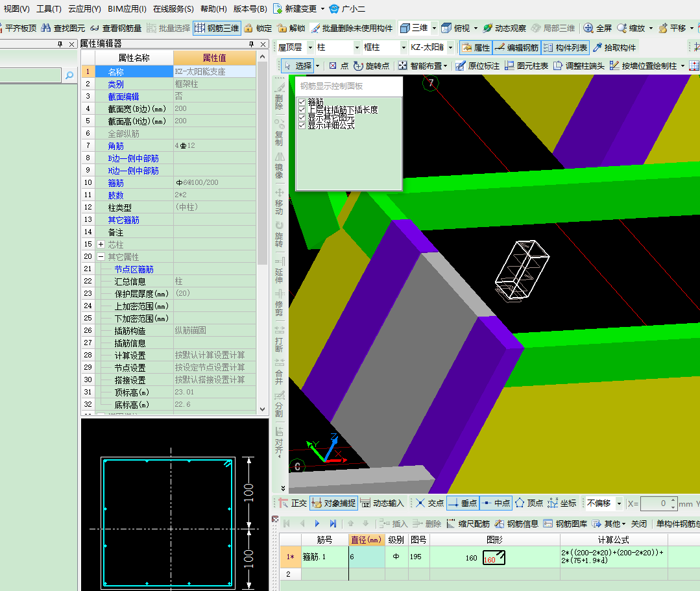700x591 pixels.
Task: Uncheck 显示详细公式 checkbox
Action: pyautogui.click(x=302, y=125)
